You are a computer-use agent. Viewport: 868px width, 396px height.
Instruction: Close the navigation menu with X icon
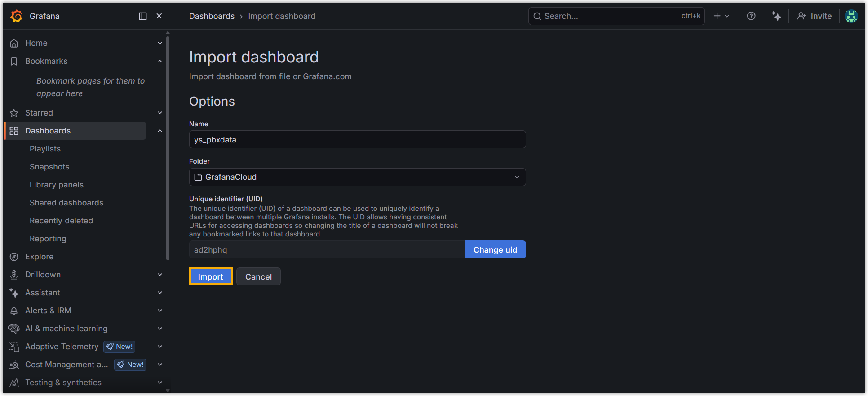click(x=159, y=16)
